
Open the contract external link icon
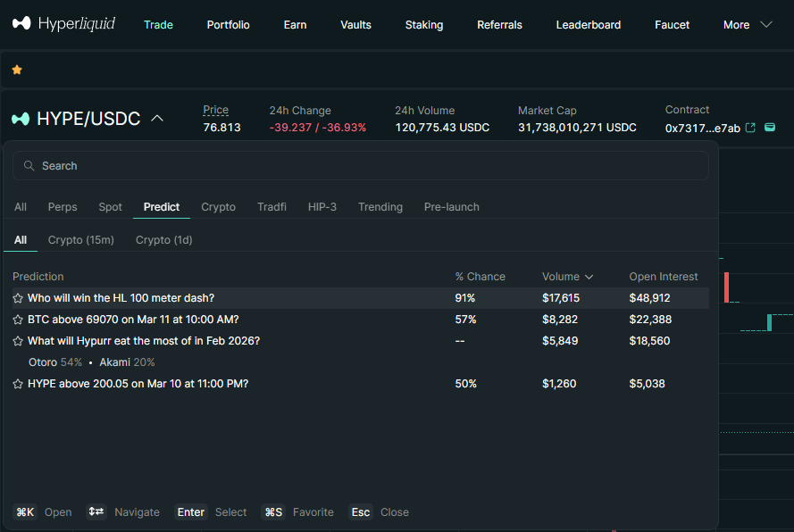(x=750, y=128)
